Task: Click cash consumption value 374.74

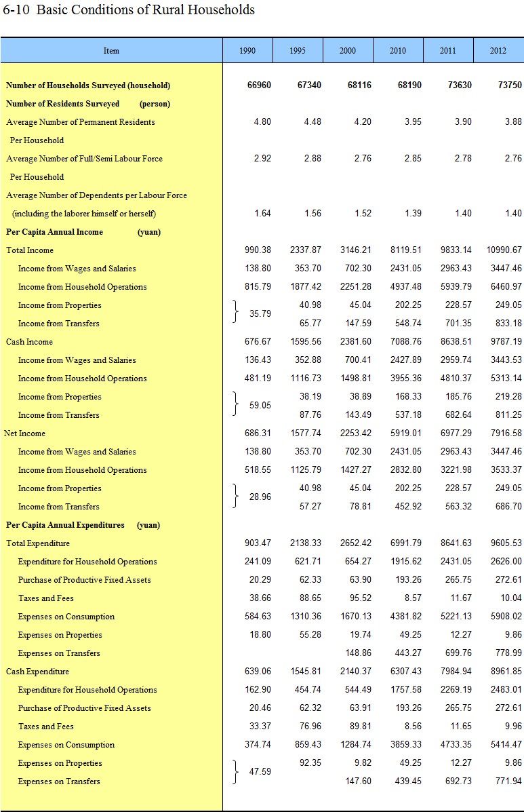Action: click(258, 745)
